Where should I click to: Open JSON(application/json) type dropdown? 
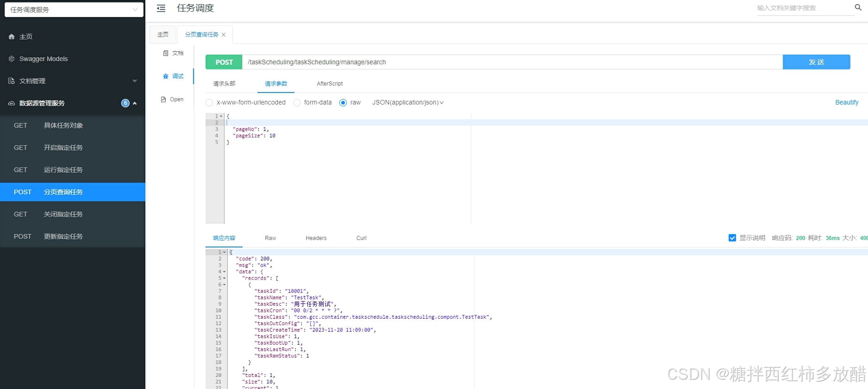(408, 103)
